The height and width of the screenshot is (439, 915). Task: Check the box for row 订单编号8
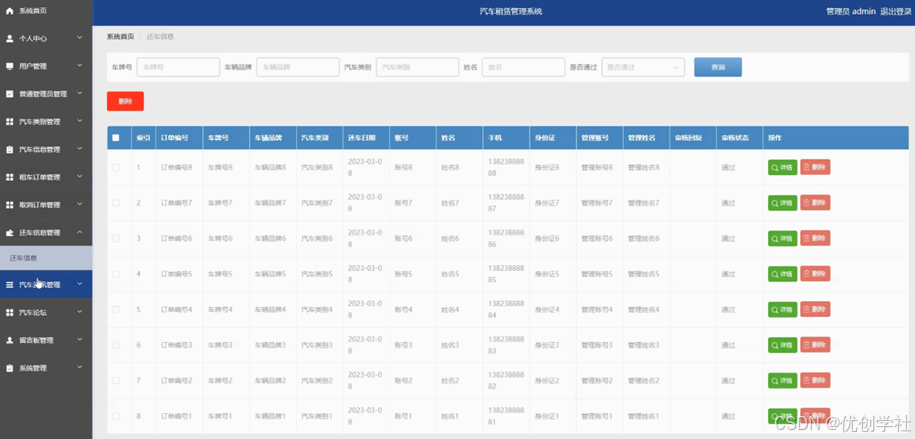pos(116,168)
